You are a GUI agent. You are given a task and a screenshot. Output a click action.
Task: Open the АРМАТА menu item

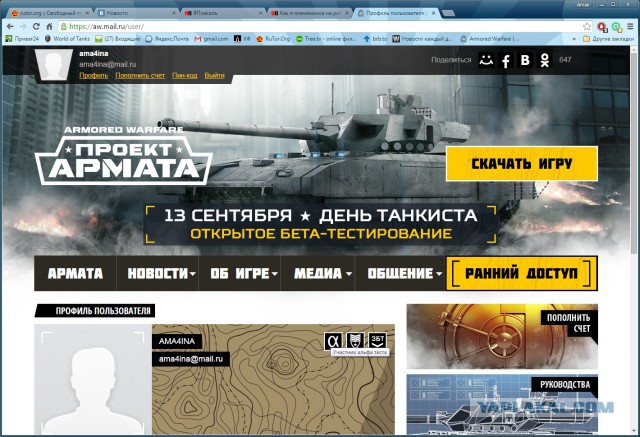[x=75, y=273]
